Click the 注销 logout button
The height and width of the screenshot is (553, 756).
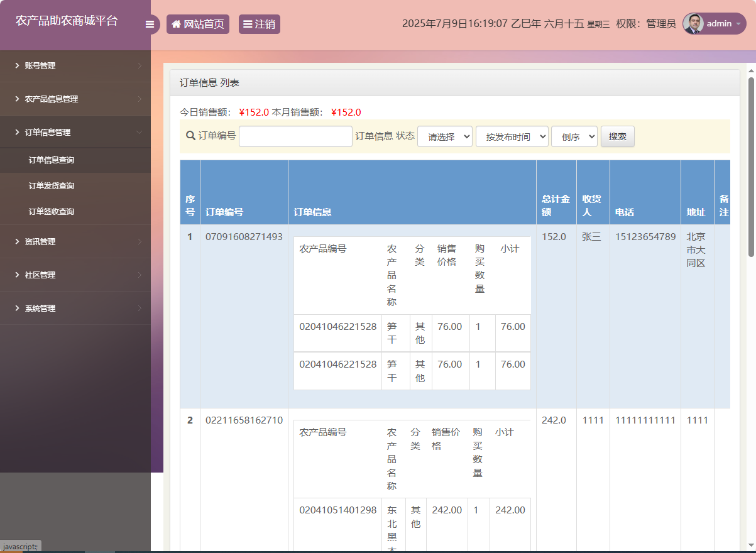[259, 23]
